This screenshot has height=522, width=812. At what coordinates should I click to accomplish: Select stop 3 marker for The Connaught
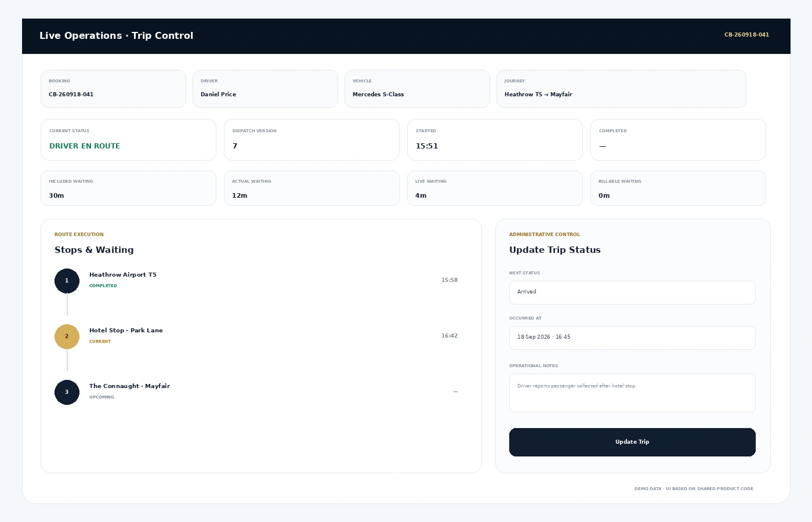(67, 392)
